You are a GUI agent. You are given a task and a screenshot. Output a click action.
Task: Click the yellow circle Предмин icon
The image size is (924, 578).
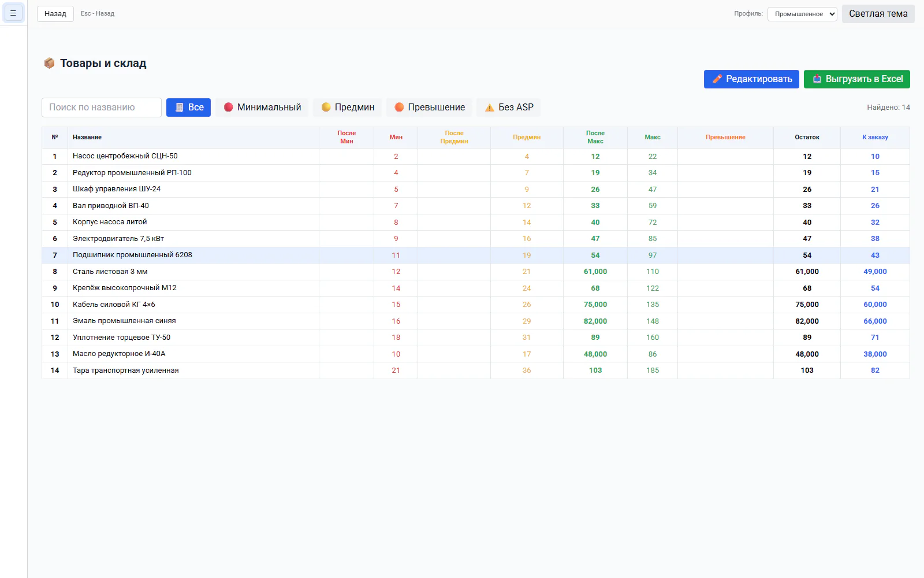click(326, 108)
